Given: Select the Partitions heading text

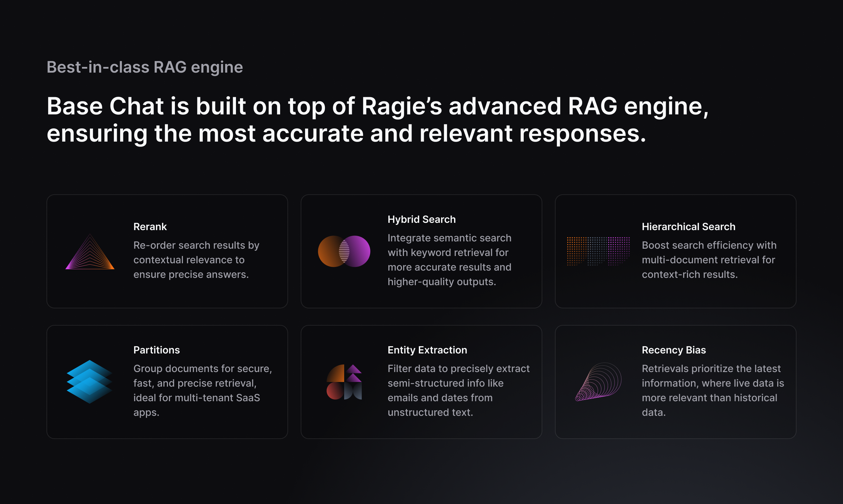Looking at the screenshot, I should [156, 350].
